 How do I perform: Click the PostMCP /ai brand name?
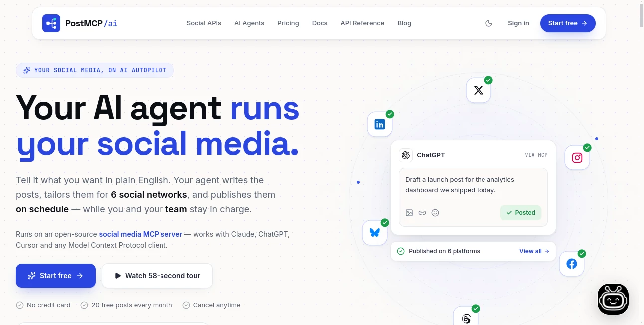pyautogui.click(x=91, y=23)
